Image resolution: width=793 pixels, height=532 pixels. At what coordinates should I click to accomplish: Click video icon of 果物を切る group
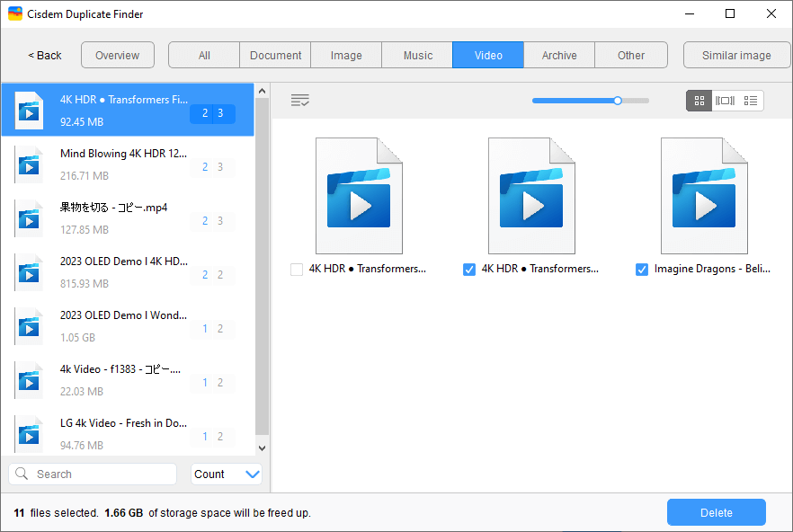coord(29,218)
